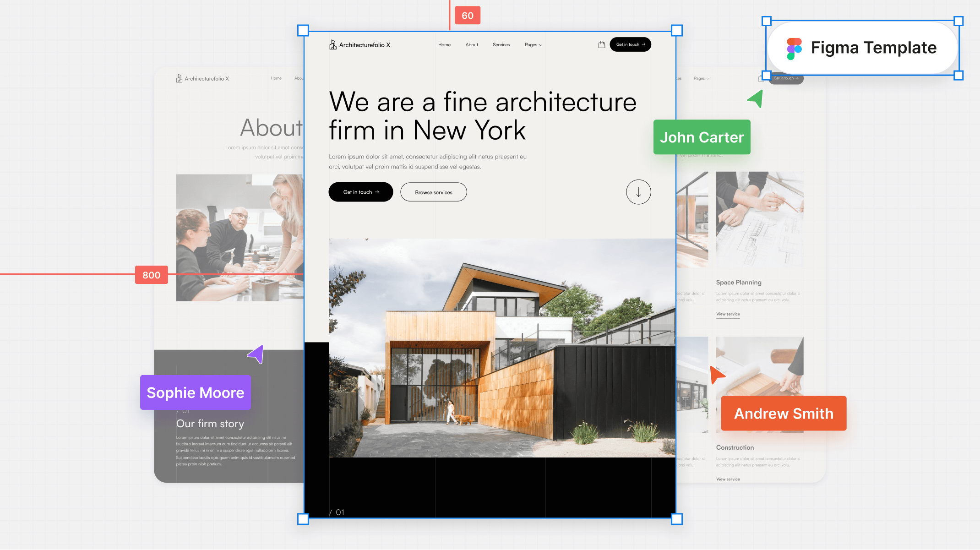Click the cart/bag icon in the navbar
Viewport: 980px width, 550px height.
pyautogui.click(x=602, y=44)
